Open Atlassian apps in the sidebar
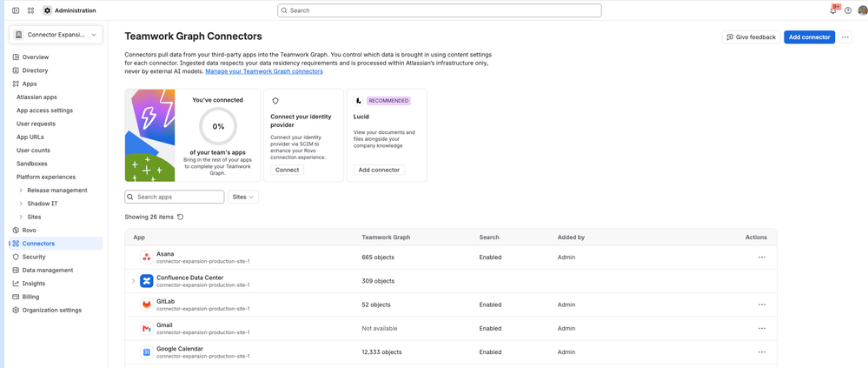This screenshot has width=868, height=368. pos(36,97)
